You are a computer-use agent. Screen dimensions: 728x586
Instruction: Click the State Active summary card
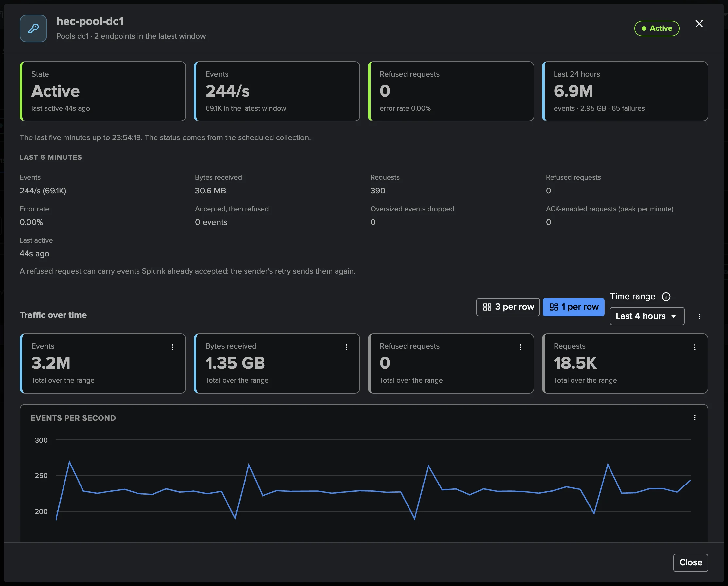[x=103, y=91]
